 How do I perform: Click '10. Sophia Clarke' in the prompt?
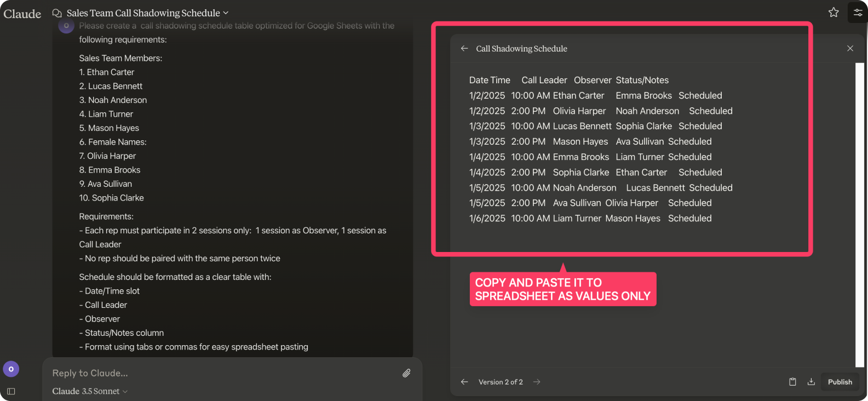point(111,198)
